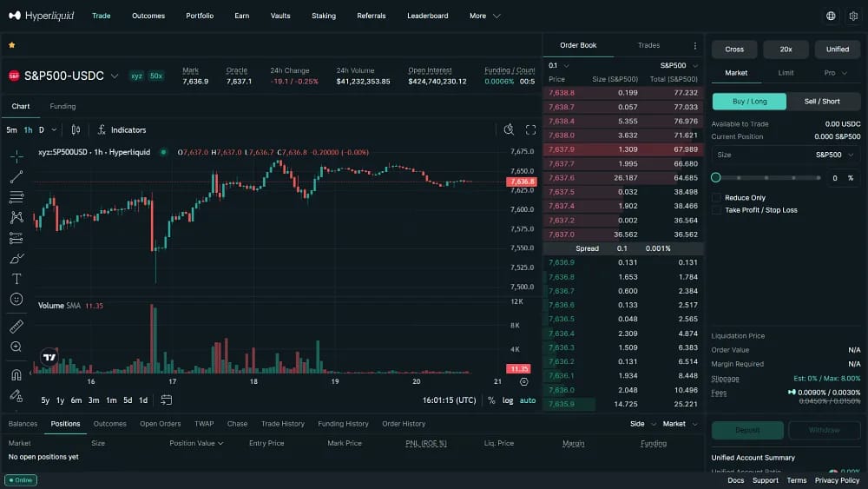
Task: Click the Hyperliquid logo
Action: pyautogui.click(x=41, y=16)
